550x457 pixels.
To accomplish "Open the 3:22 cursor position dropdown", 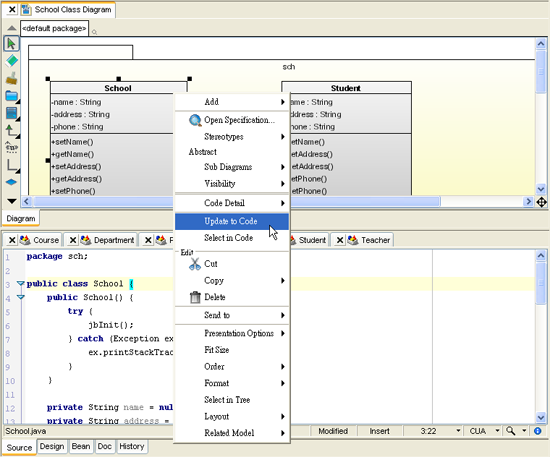I will tap(458, 431).
